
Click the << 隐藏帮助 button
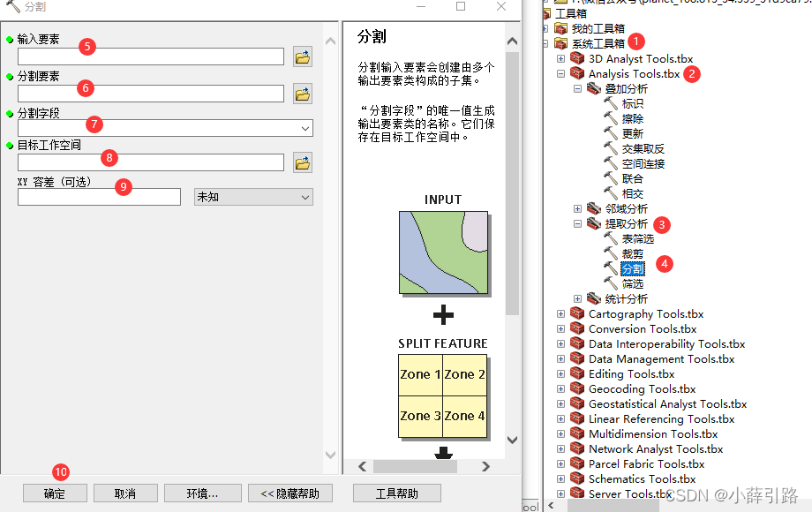pyautogui.click(x=290, y=493)
